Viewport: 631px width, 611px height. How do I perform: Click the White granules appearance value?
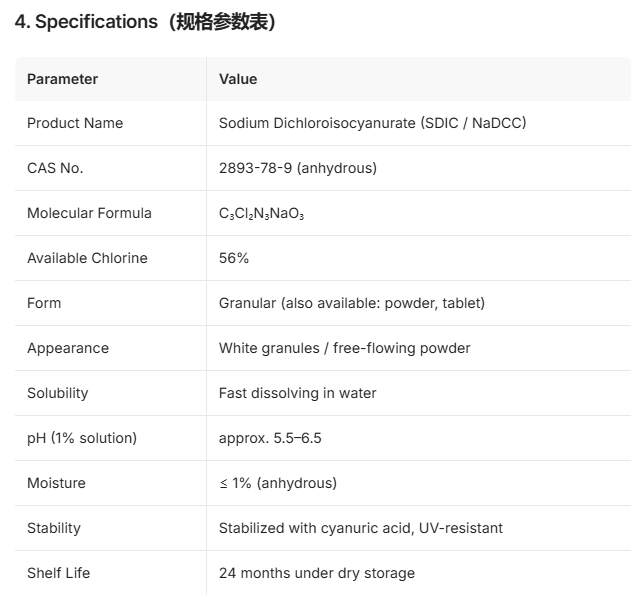344,348
